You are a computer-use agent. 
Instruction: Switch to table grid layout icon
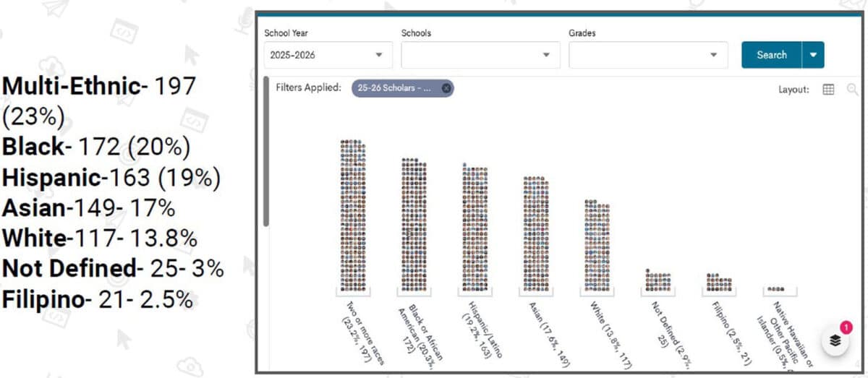click(829, 90)
